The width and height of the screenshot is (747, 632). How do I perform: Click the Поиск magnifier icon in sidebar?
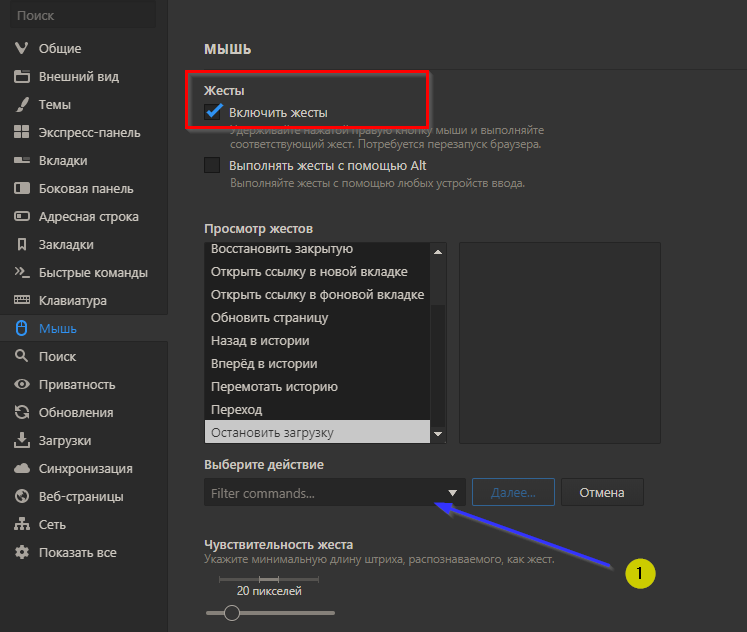21,356
